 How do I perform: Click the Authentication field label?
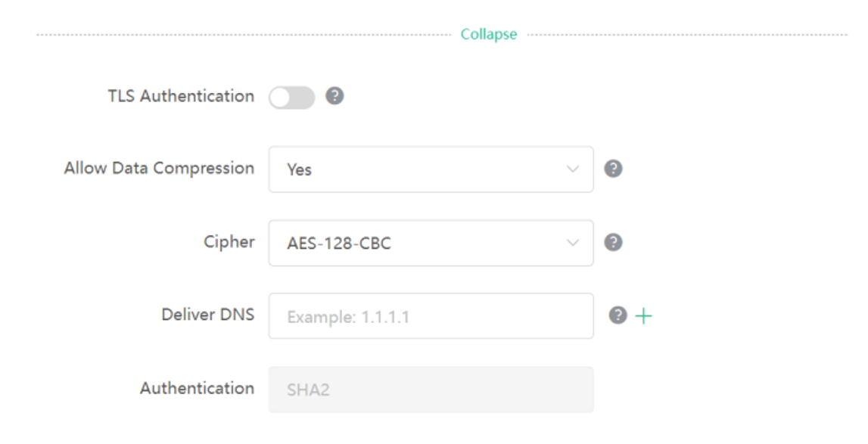[197, 388]
